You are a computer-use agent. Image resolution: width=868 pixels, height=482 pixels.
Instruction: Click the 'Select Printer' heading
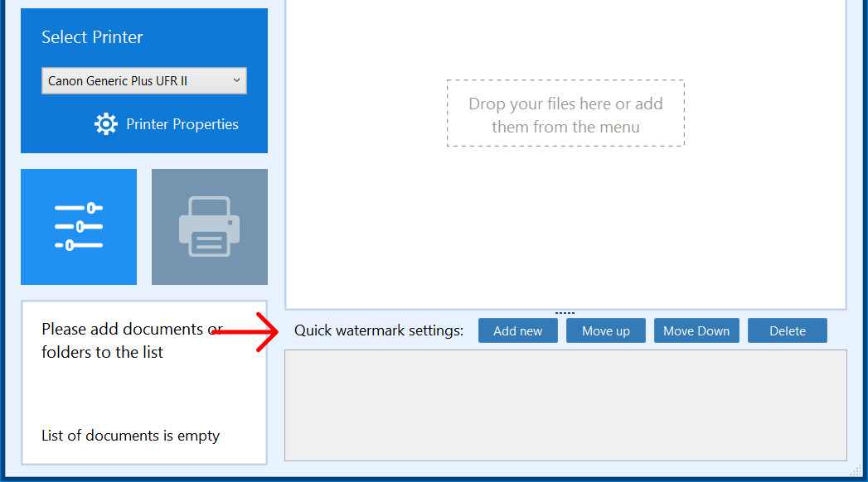(x=92, y=37)
